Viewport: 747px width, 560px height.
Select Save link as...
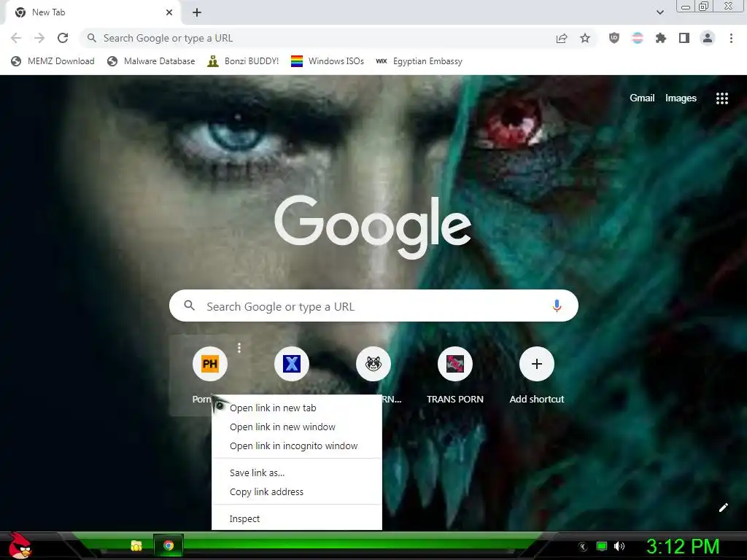[x=297, y=472]
